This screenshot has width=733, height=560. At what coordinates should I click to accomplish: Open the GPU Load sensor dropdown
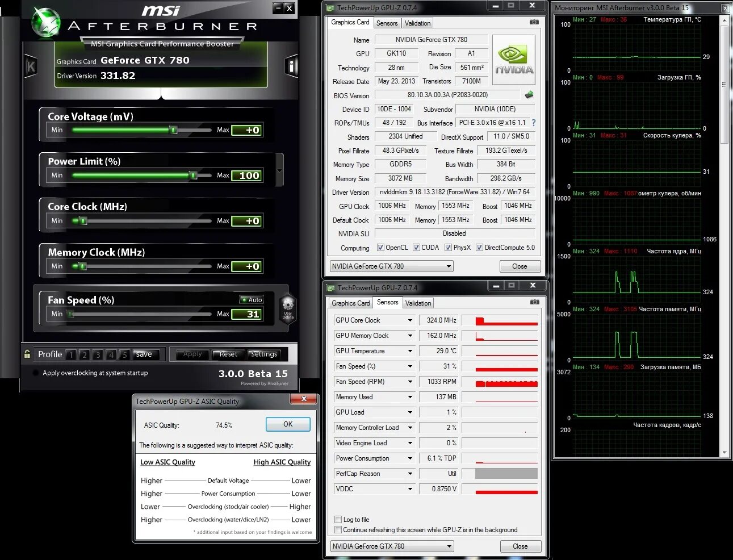[410, 412]
